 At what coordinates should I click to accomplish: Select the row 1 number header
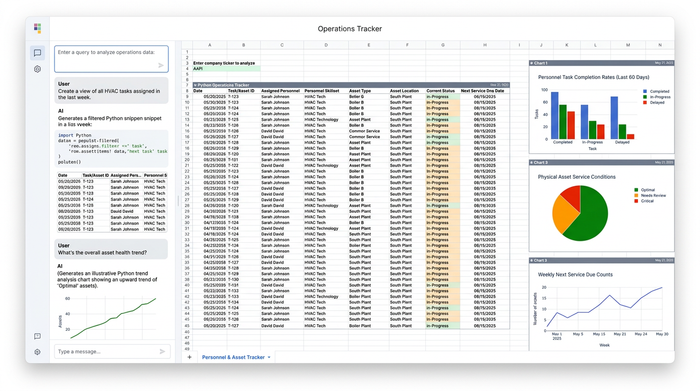(187, 52)
